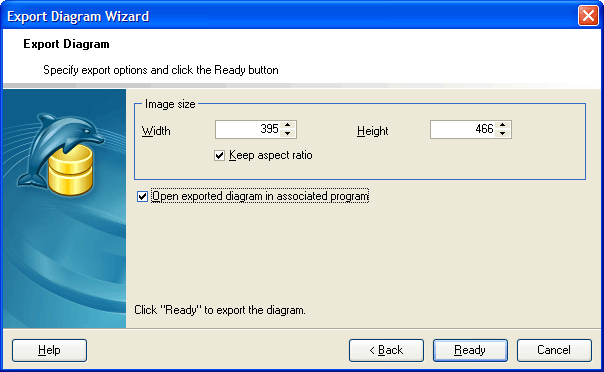Uncheck Open exported diagram in associated program
604x372 pixels.
pyautogui.click(x=143, y=196)
